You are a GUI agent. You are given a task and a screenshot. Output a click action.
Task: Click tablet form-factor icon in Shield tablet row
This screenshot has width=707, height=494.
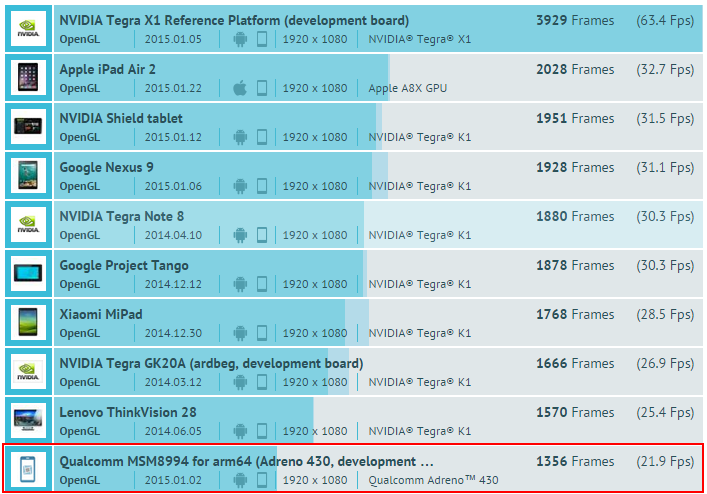tap(262, 137)
